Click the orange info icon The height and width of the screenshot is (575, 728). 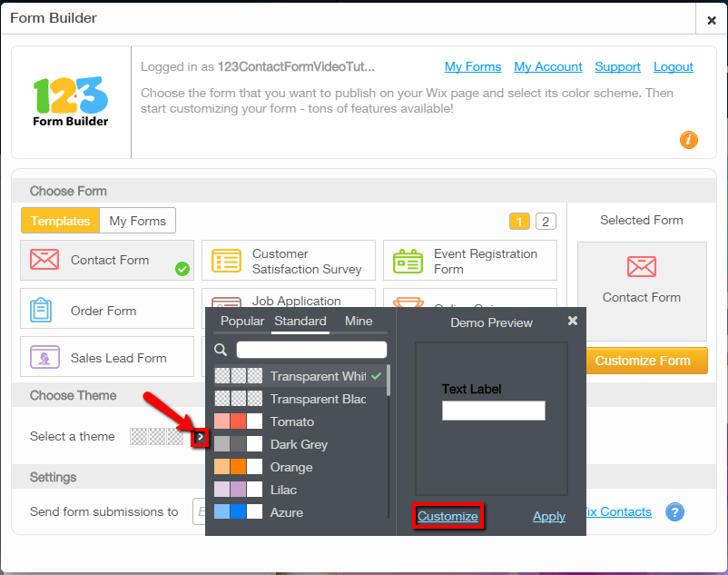[689, 139]
